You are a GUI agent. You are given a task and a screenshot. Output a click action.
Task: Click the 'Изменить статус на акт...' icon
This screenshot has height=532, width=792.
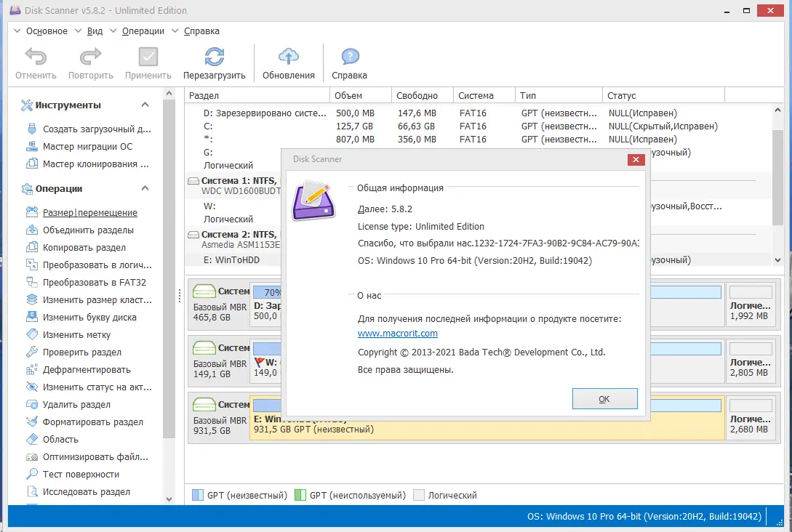click(x=32, y=387)
